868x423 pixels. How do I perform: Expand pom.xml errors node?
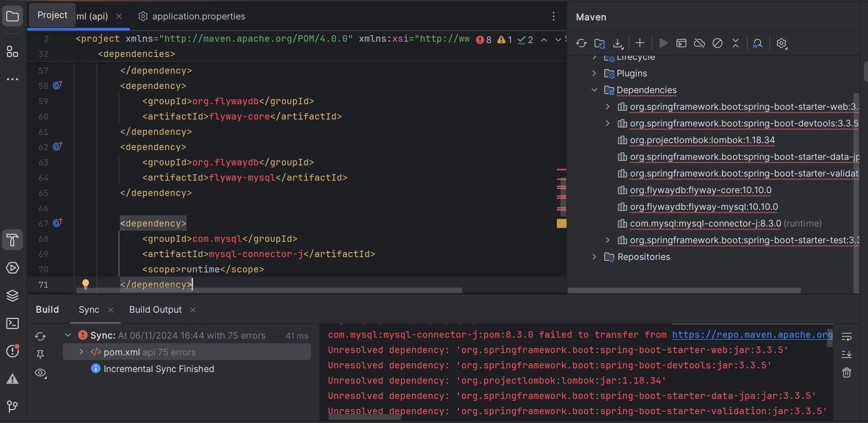81,352
